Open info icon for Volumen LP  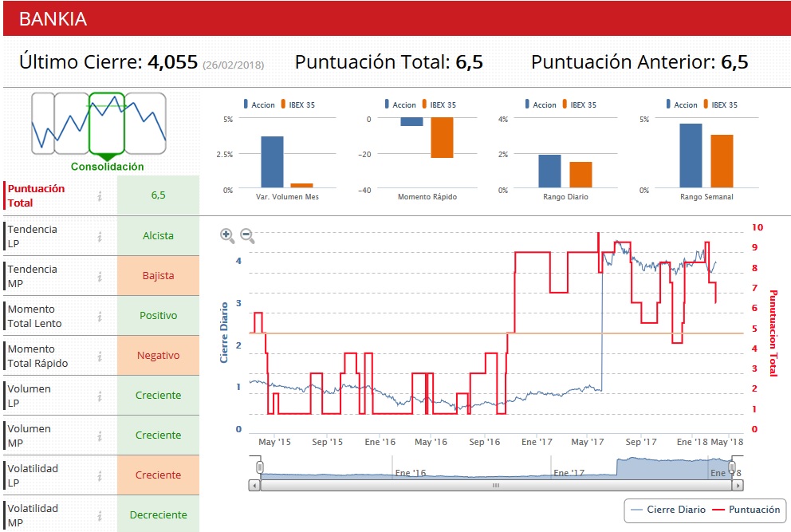click(x=100, y=396)
